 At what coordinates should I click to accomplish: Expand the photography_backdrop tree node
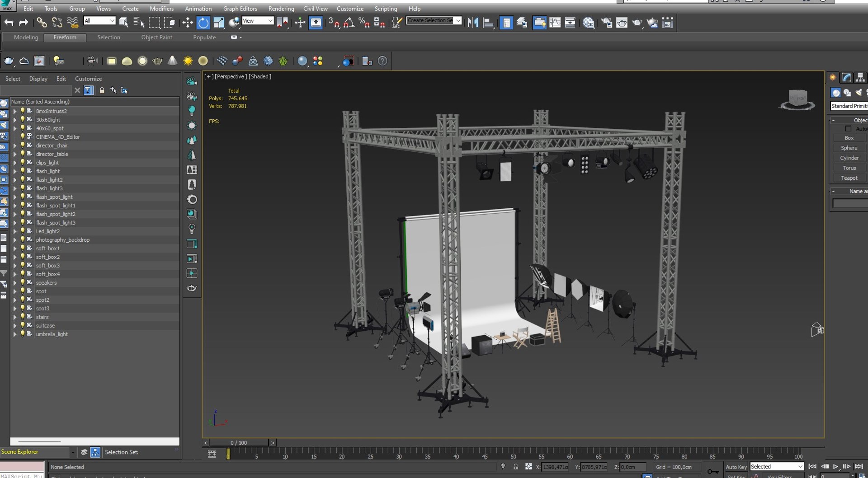point(14,240)
